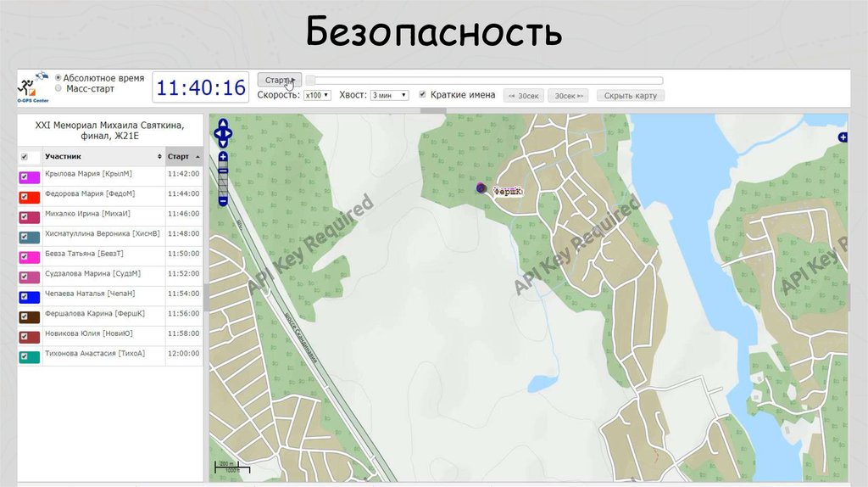Select Крылова Мария [КрылМ] row name

[88, 174]
